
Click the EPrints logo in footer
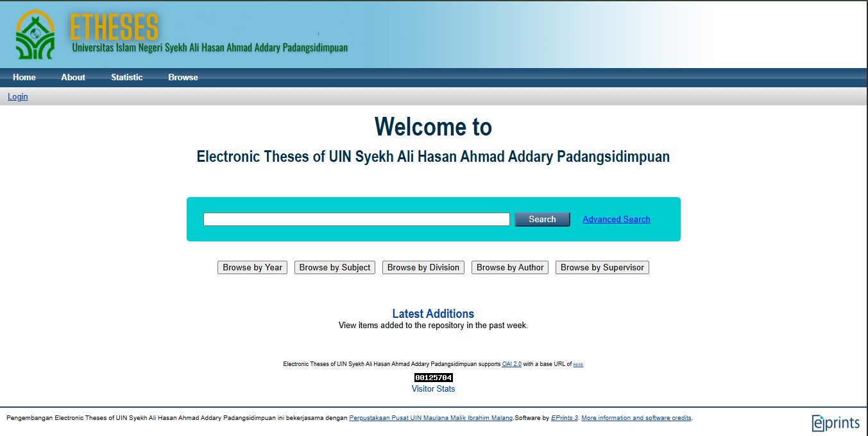click(836, 423)
